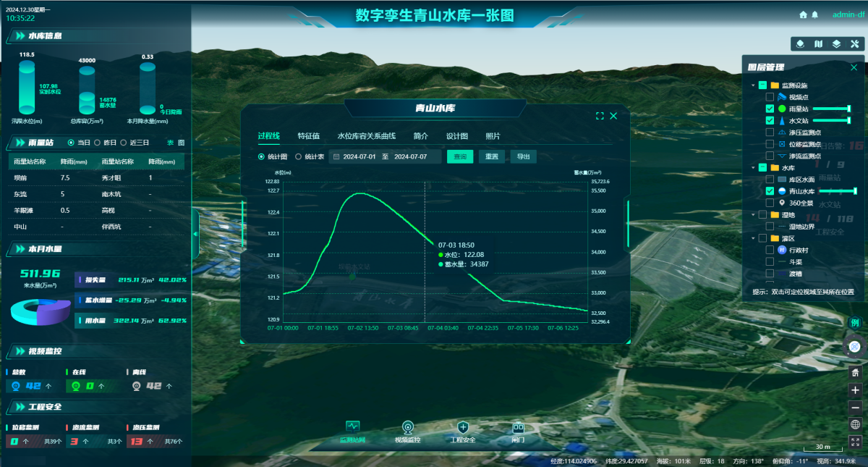Viewport: 868px width, 467px height.
Task: Collapse the 湿地 tree group
Action: click(x=752, y=215)
